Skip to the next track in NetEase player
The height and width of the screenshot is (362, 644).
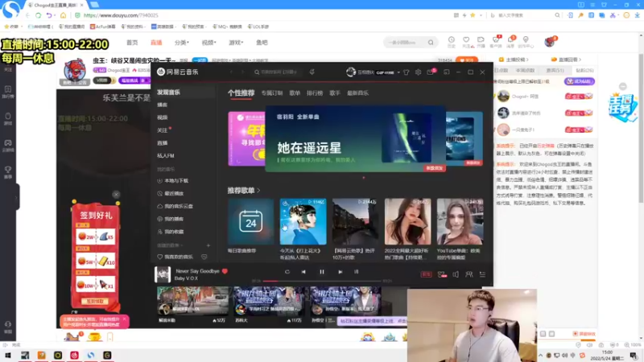(x=340, y=272)
